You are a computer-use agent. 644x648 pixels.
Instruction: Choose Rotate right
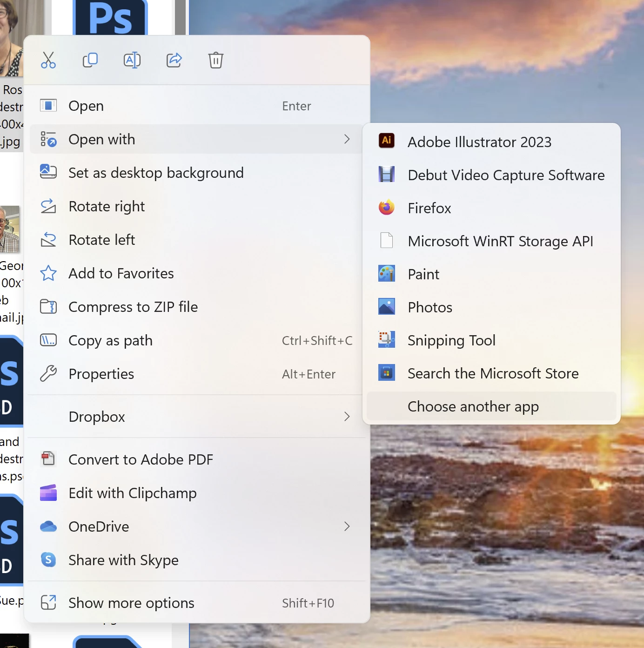(197, 206)
